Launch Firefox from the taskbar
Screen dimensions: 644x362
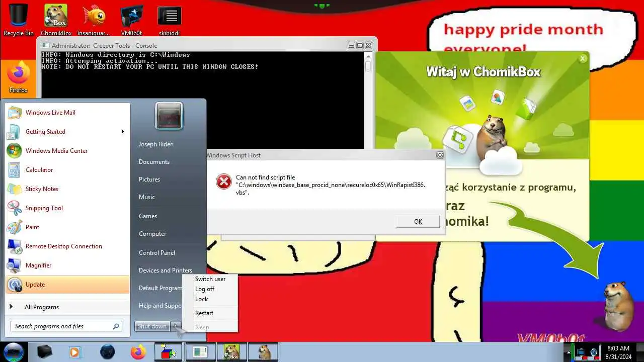138,352
